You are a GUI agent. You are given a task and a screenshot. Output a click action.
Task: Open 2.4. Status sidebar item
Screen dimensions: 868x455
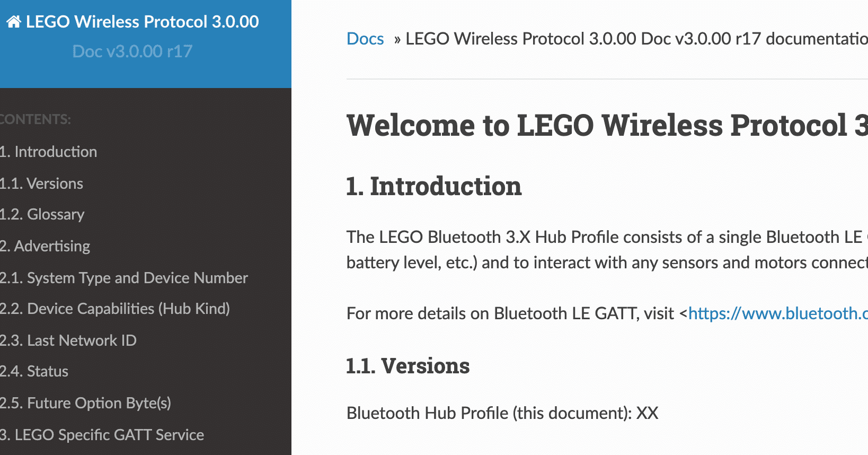[34, 371]
